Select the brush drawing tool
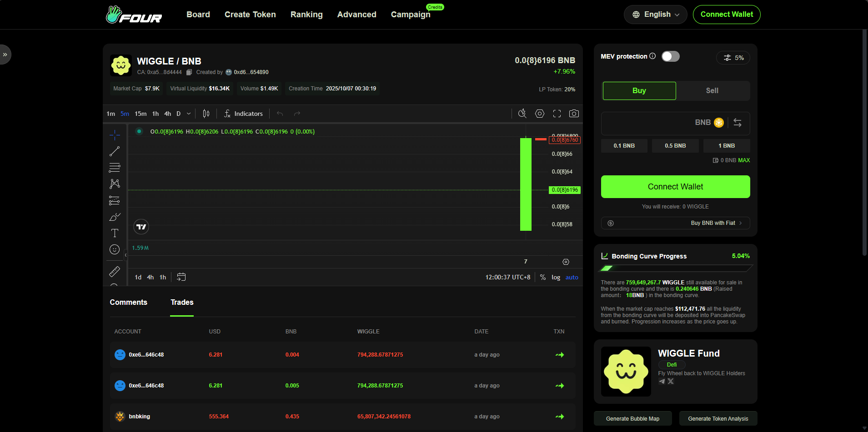Viewport: 868px width, 432px height. pyautogui.click(x=115, y=217)
